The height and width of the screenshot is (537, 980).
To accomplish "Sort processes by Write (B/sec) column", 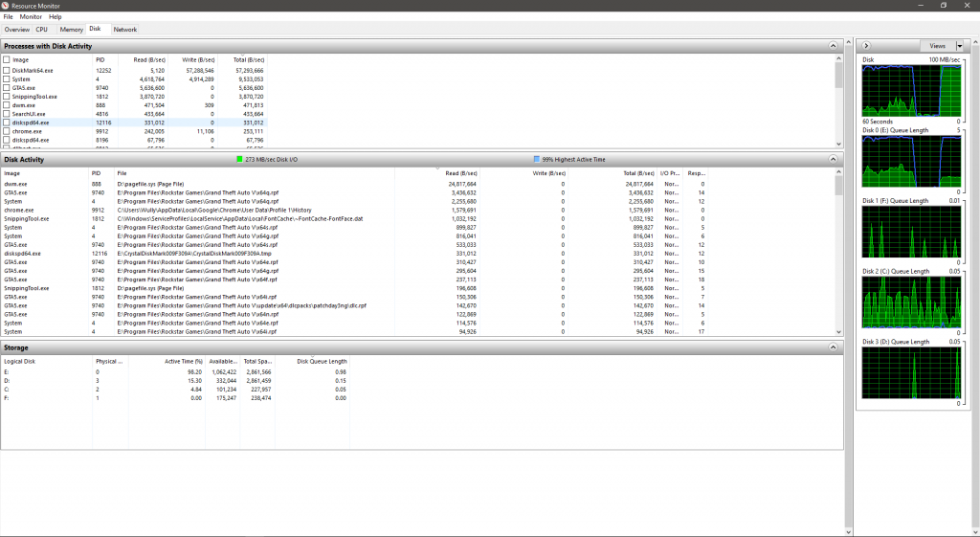I will point(197,59).
